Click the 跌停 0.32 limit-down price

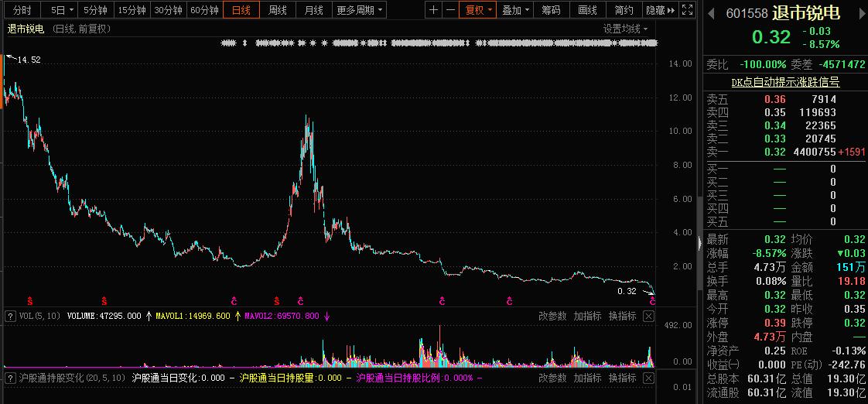point(855,323)
